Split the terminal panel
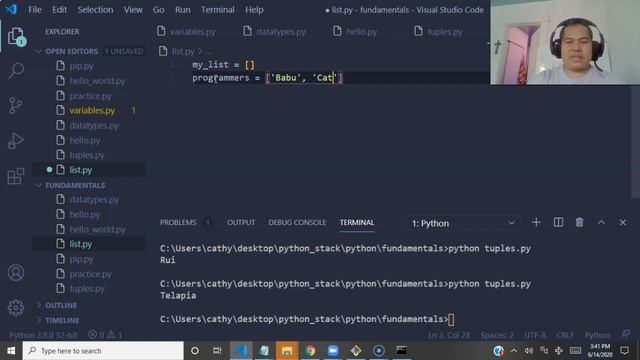The image size is (640, 360). [558, 222]
